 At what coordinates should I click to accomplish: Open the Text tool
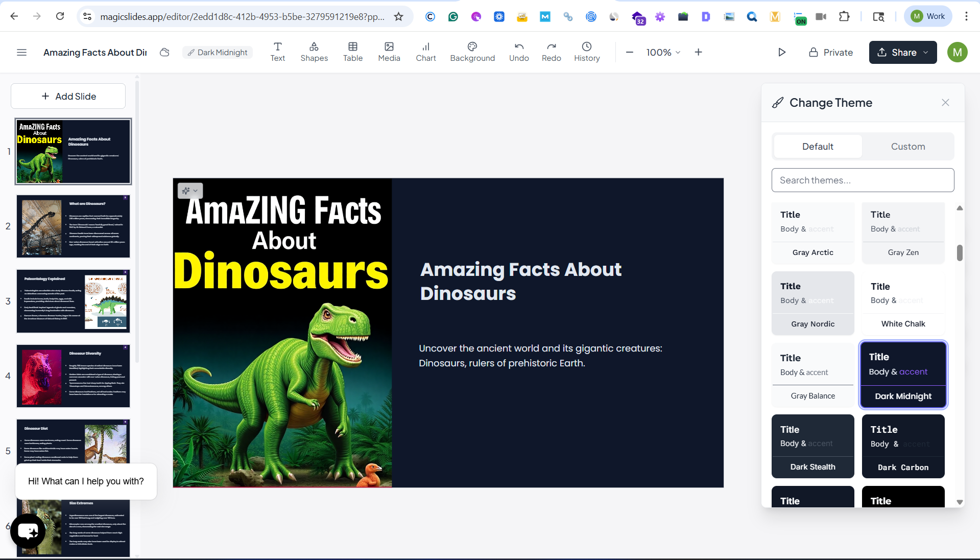point(277,52)
